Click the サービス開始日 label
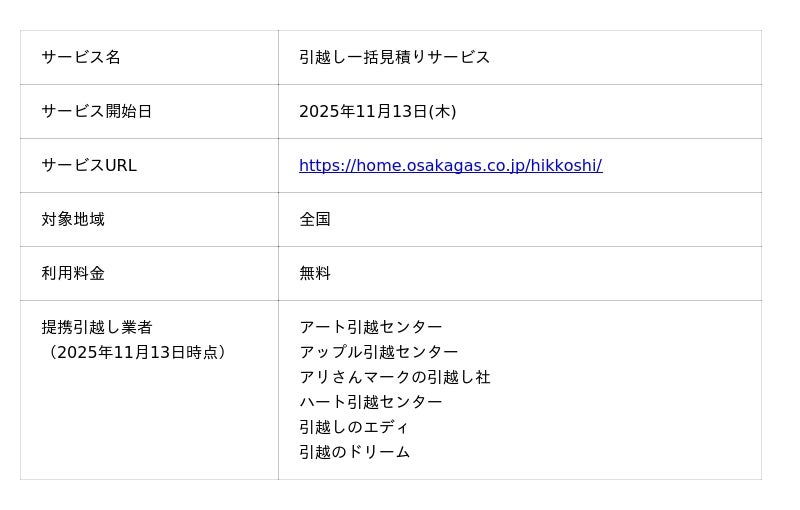 pos(97,112)
